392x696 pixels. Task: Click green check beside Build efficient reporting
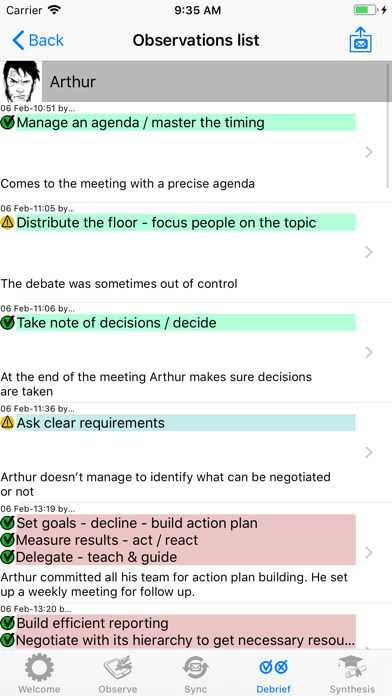point(8,623)
